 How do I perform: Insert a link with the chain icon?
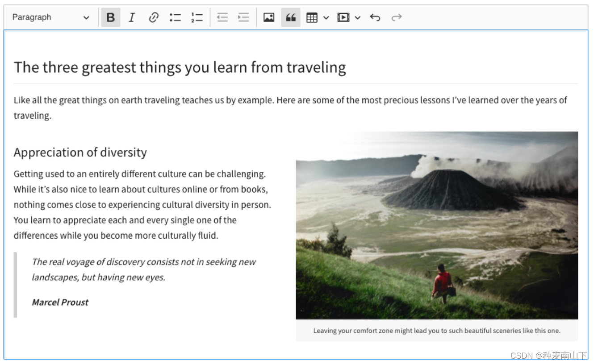(x=154, y=17)
